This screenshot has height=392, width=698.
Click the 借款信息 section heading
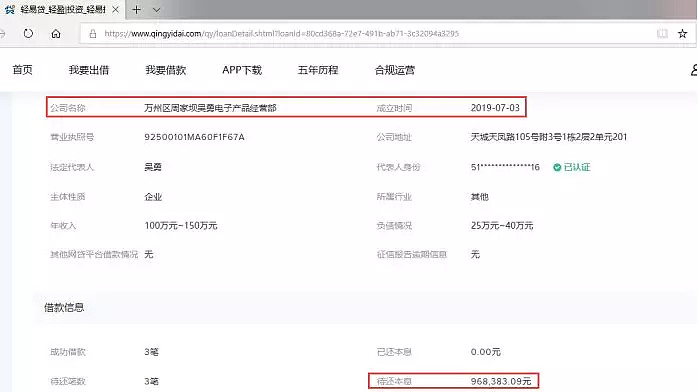[64, 307]
